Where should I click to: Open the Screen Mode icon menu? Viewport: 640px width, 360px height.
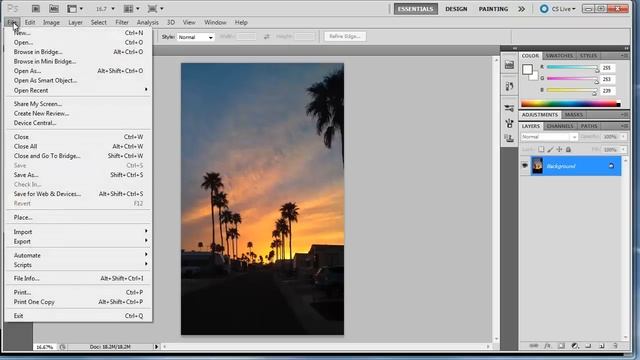(156, 9)
